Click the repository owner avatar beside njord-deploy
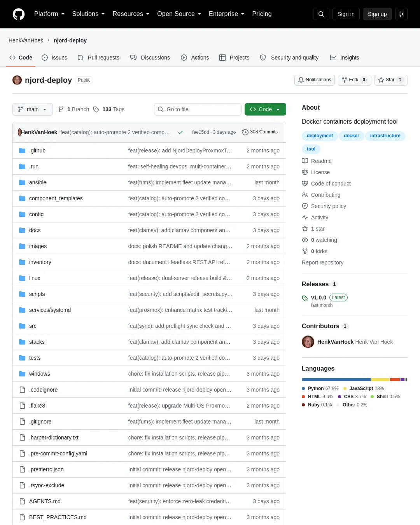Viewport: 420px width, 525px height. 17,80
